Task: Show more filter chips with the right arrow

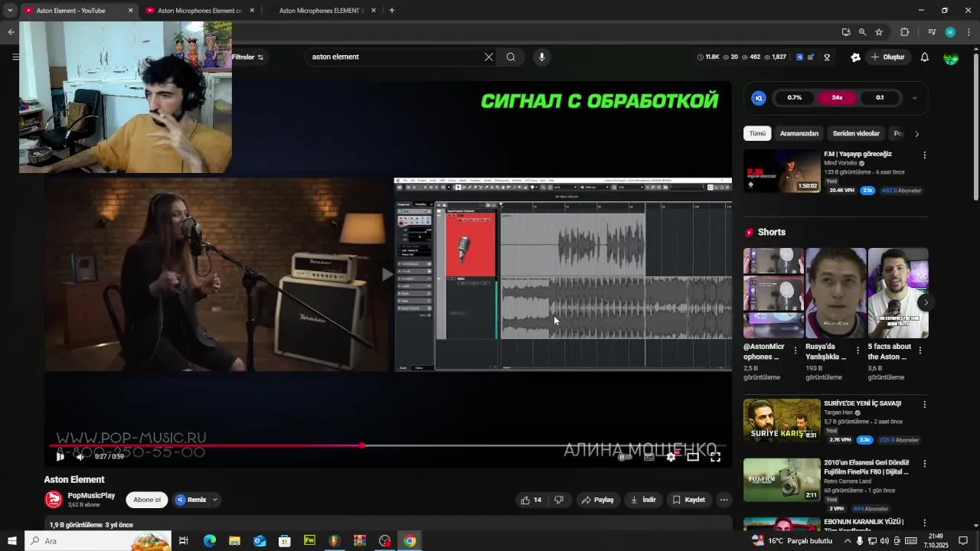Action: 916,134
